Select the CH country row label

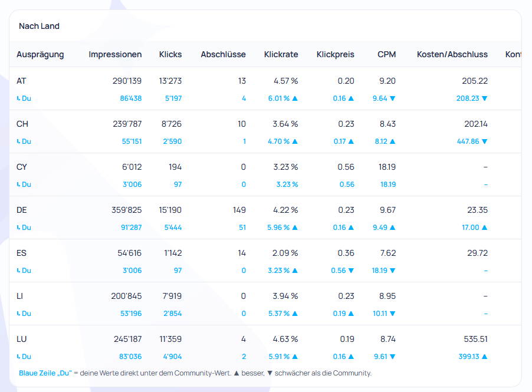tap(22, 124)
